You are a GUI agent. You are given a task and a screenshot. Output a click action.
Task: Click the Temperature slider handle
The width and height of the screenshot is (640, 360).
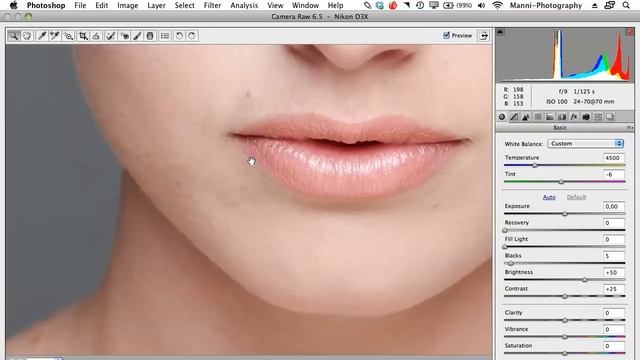534,165
